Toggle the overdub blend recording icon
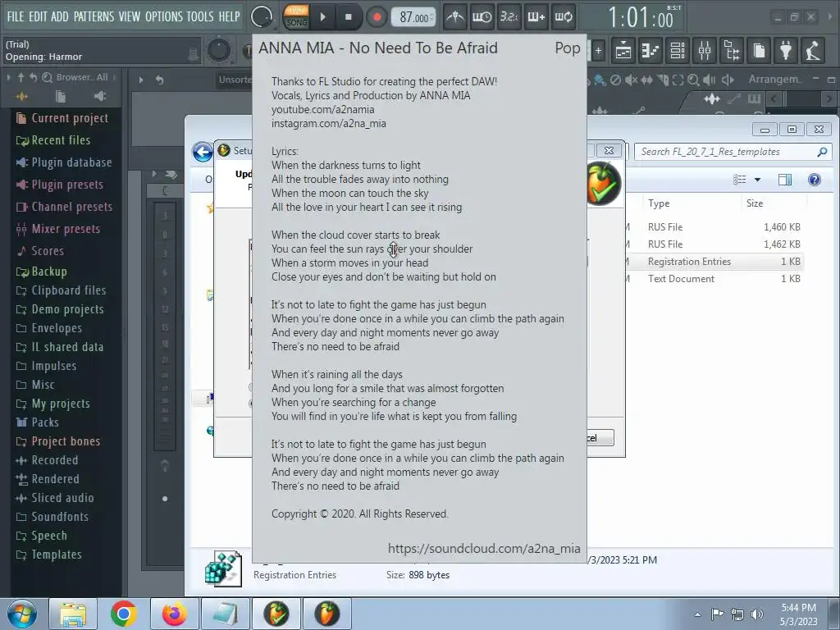 536,17
